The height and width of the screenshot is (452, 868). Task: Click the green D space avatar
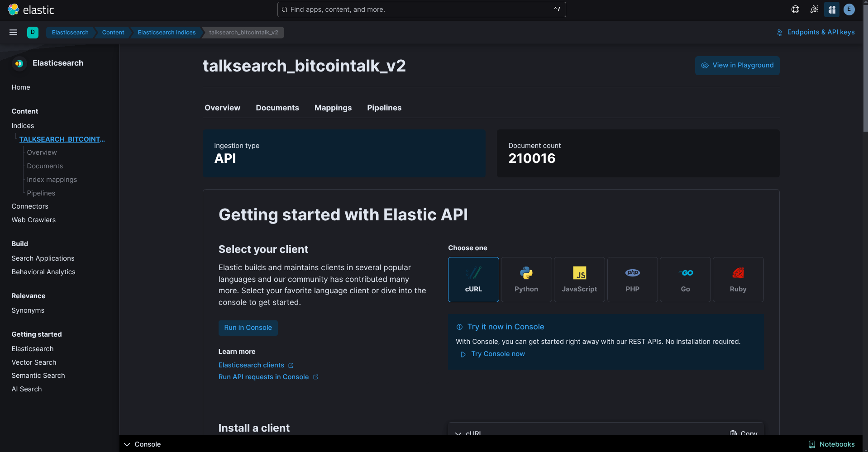[x=33, y=33]
